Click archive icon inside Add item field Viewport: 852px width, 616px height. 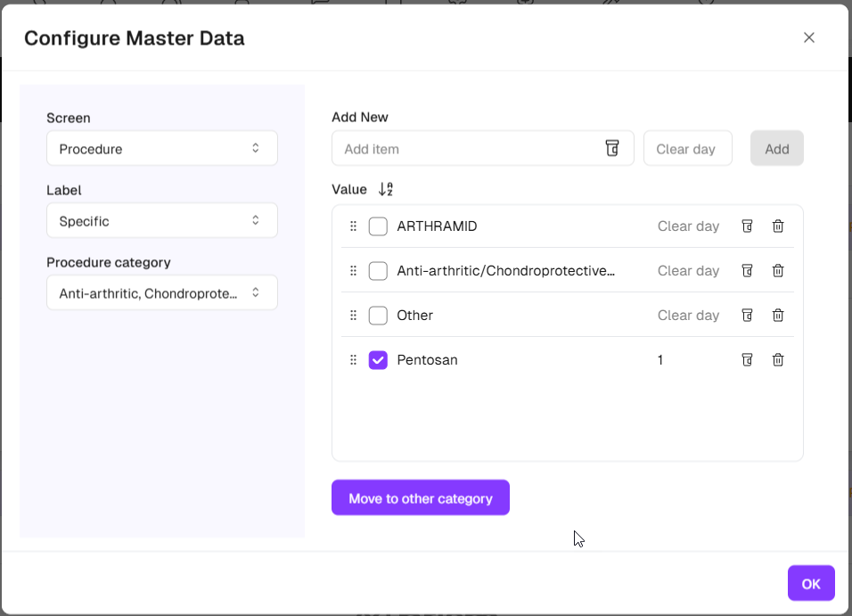(x=612, y=148)
